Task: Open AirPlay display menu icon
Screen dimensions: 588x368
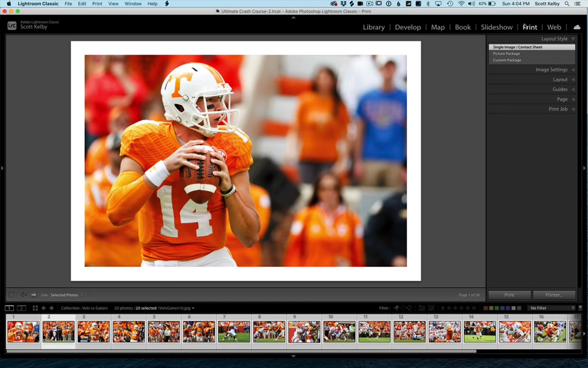Action: (x=439, y=4)
